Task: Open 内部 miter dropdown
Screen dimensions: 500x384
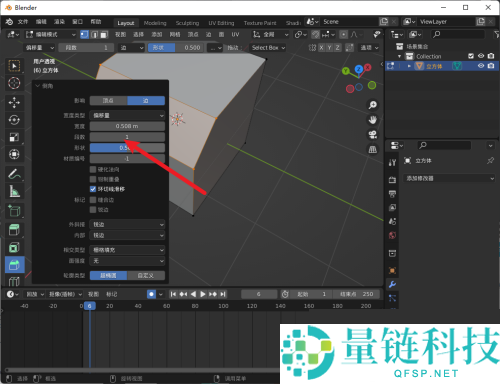Action: click(127, 235)
